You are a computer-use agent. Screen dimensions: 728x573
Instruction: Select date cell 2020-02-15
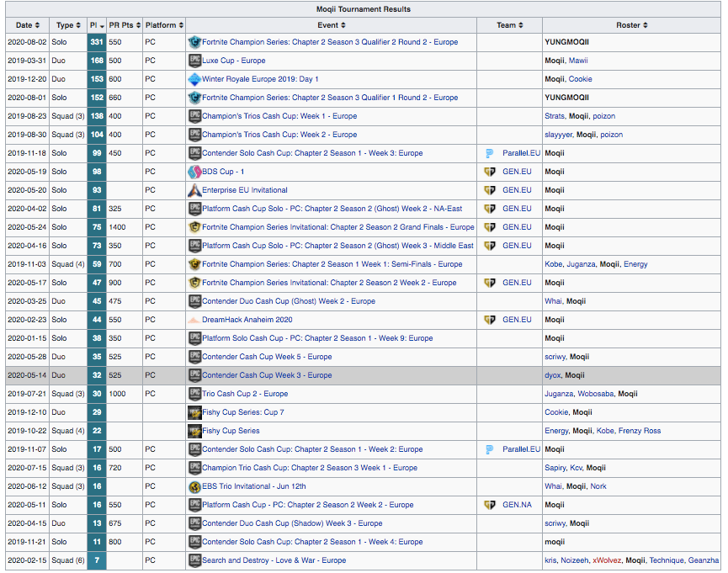coord(28,560)
